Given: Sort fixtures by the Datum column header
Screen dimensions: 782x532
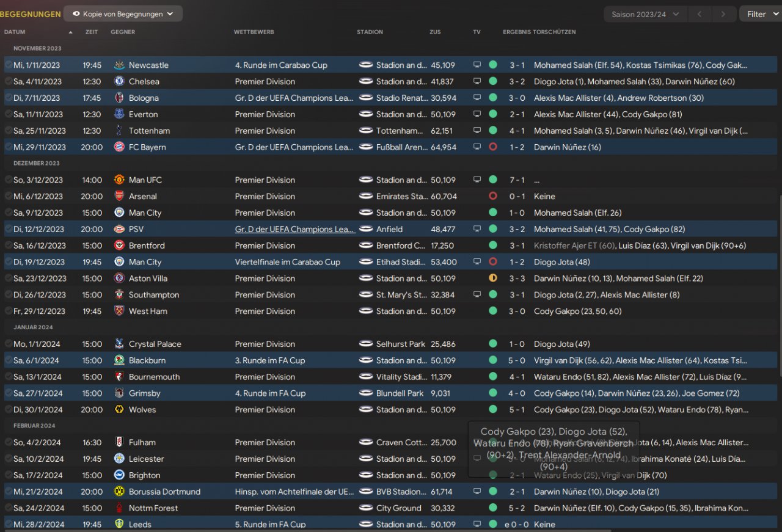Looking at the screenshot, I should coord(15,32).
